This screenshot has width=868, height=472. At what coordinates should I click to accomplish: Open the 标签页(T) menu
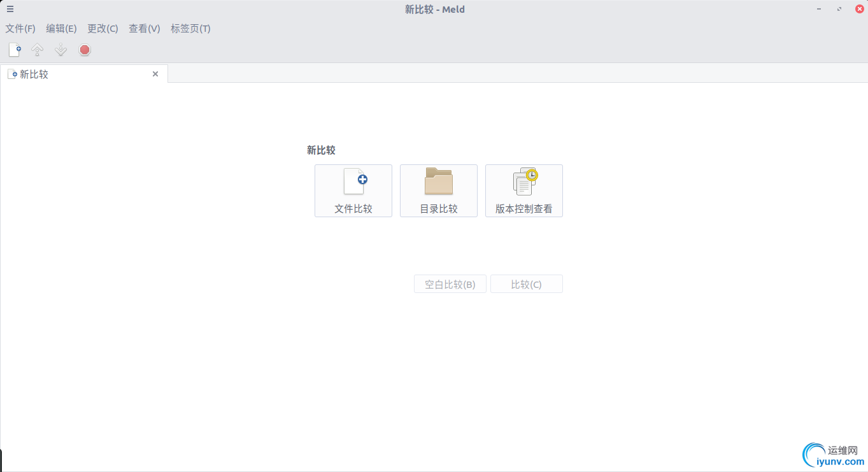click(190, 29)
